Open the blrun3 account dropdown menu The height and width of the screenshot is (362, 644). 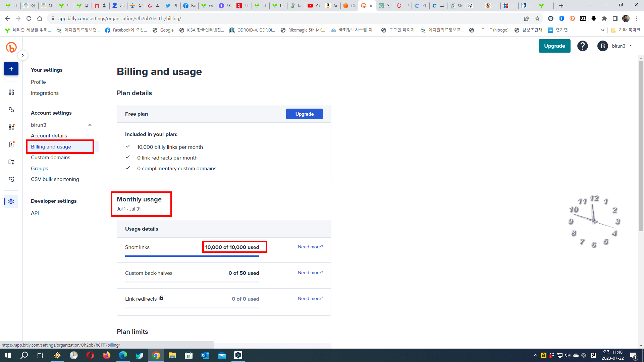coord(622,46)
